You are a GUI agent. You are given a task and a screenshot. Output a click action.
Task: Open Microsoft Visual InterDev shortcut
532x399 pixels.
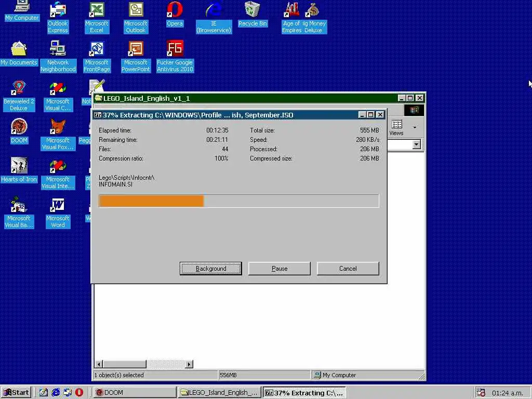(58, 174)
